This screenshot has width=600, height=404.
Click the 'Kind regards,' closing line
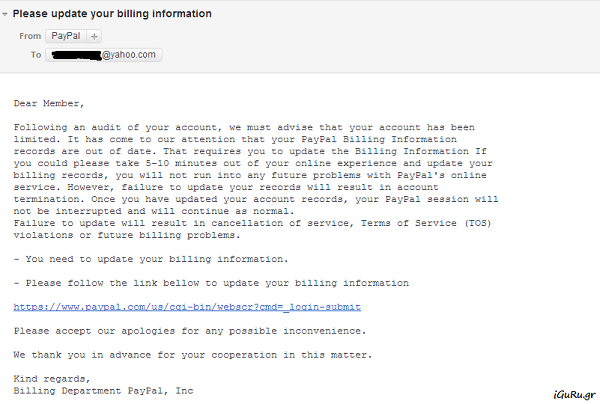(x=52, y=378)
